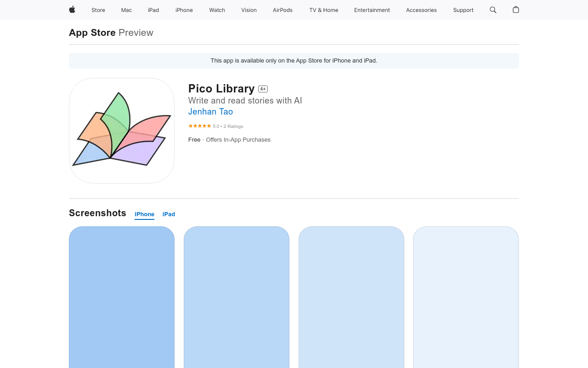Open the Watch nav item
This screenshot has height=368, width=588.
217,10
